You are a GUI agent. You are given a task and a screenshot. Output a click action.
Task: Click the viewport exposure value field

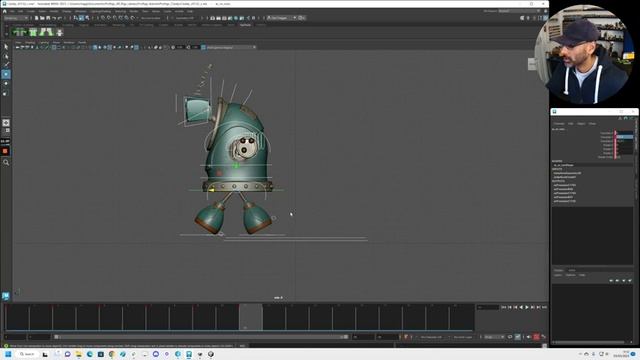[180, 47]
